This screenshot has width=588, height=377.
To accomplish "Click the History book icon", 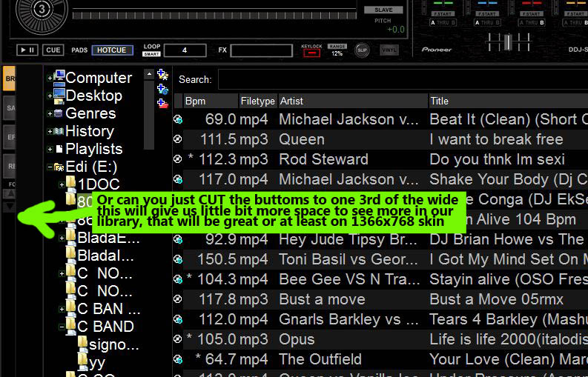I will coord(59,131).
